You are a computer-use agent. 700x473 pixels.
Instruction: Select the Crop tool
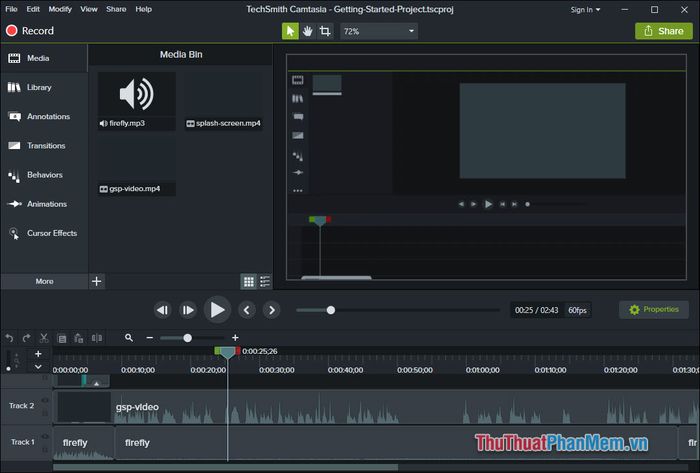[x=325, y=31]
